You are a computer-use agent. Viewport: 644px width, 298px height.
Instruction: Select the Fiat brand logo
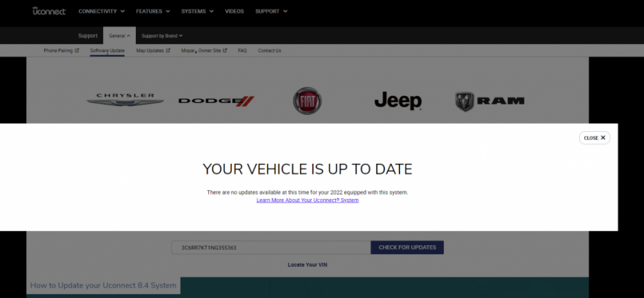point(307,101)
